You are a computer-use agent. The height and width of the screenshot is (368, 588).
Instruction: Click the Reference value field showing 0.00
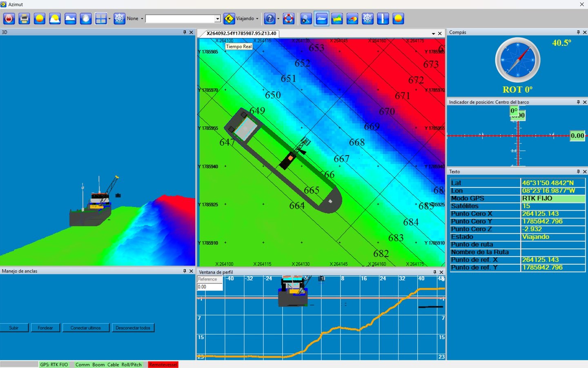209,287
